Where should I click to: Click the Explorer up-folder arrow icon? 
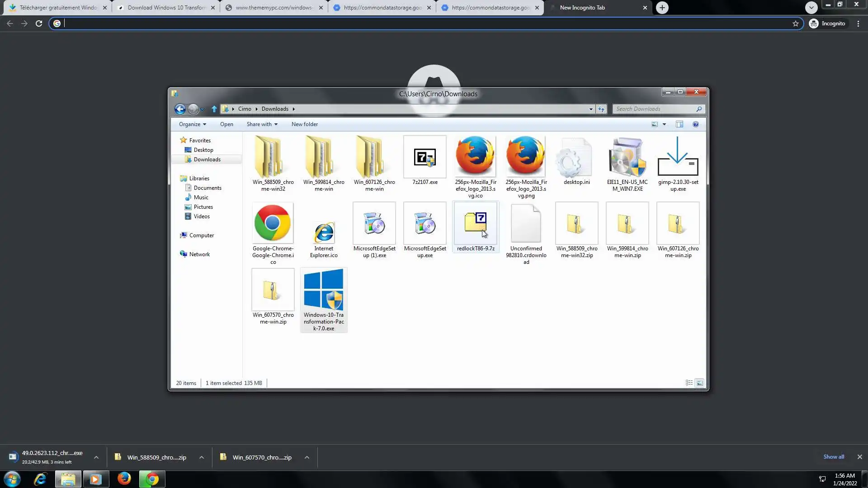[214, 109]
